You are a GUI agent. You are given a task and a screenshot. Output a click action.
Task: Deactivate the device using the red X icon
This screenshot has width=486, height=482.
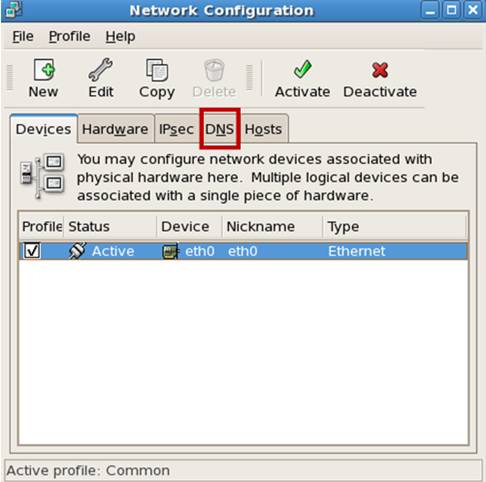[x=380, y=70]
